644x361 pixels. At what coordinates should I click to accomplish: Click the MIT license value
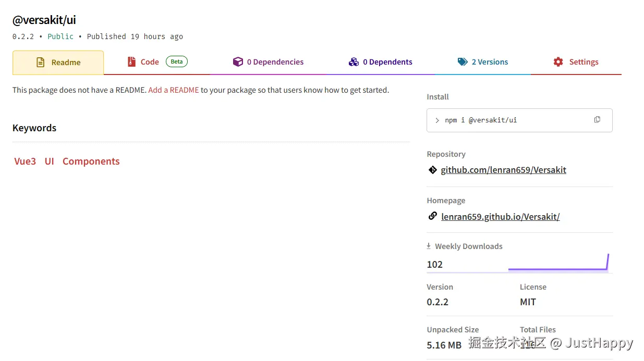528,302
